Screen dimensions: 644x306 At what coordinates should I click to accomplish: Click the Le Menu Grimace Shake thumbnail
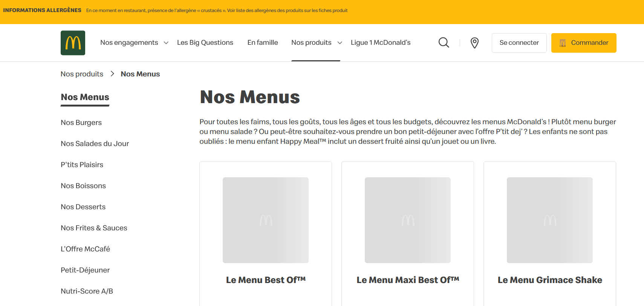[550, 220]
